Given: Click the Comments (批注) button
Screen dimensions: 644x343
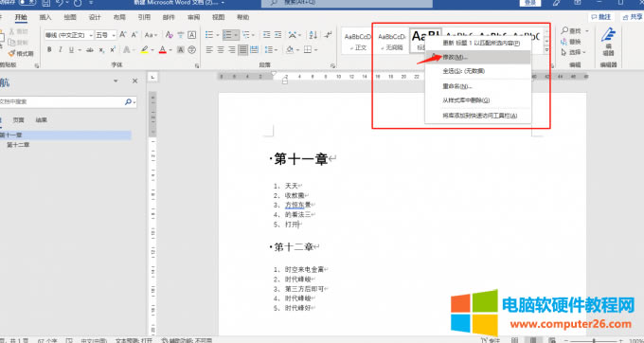Looking at the screenshot, I should click(x=600, y=17).
